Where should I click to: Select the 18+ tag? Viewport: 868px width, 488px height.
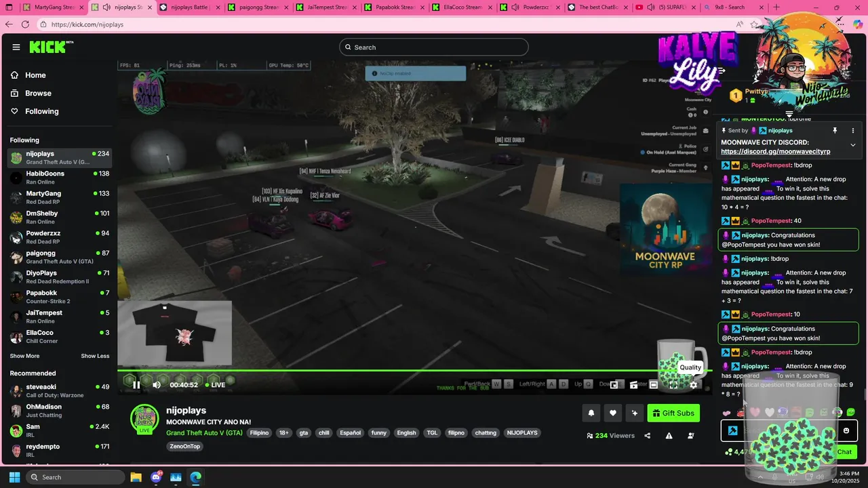[284, 432]
